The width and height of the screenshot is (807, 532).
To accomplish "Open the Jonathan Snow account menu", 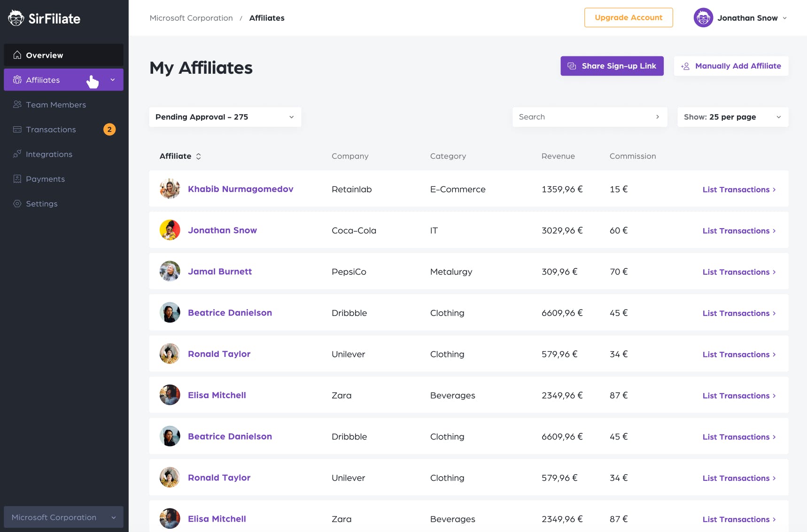I will click(740, 18).
